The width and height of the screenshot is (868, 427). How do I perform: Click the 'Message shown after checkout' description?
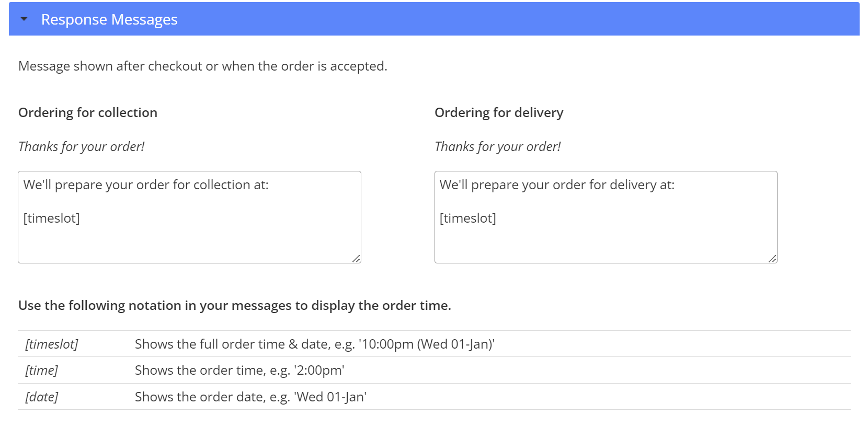(203, 66)
